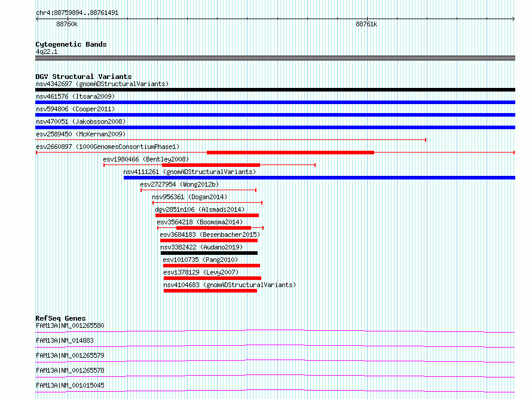Click the 88760k ruler tick label

pos(67,24)
